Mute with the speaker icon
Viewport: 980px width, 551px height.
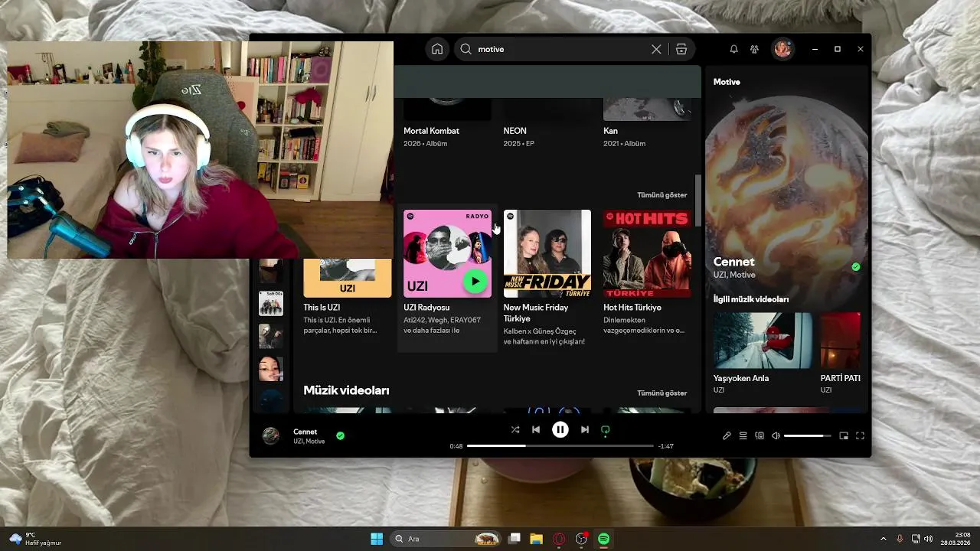pos(776,436)
